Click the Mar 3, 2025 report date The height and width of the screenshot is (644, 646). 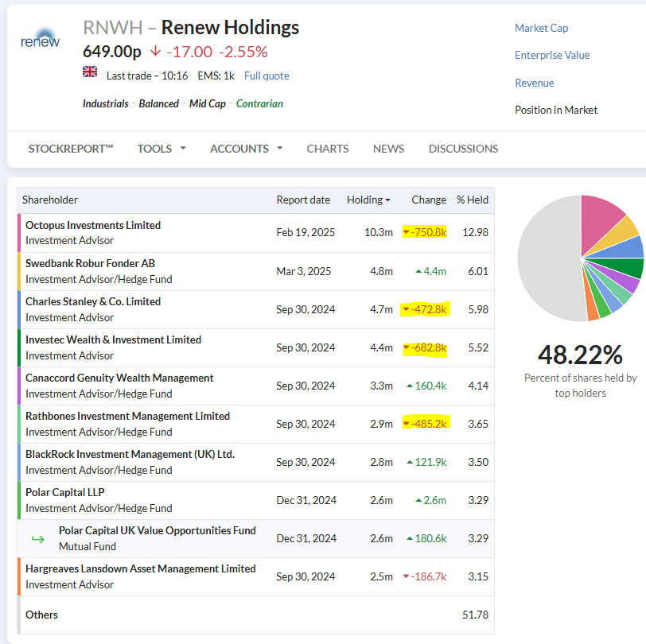click(x=304, y=271)
